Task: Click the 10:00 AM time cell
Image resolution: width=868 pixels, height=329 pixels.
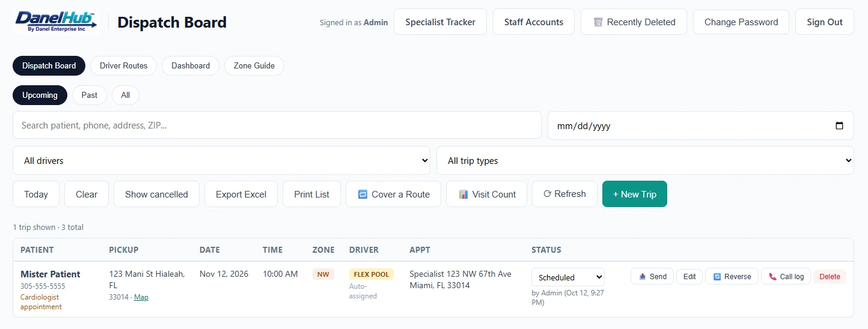Action: pos(280,274)
